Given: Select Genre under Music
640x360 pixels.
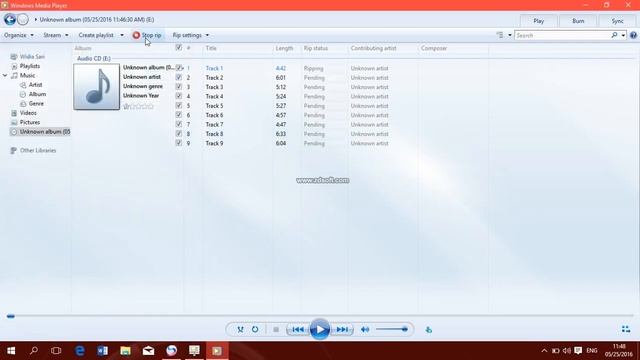Looking at the screenshot, I should [36, 104].
